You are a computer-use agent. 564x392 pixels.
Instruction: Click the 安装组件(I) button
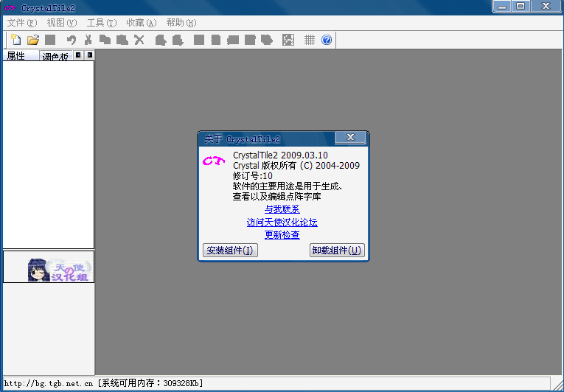click(x=230, y=251)
